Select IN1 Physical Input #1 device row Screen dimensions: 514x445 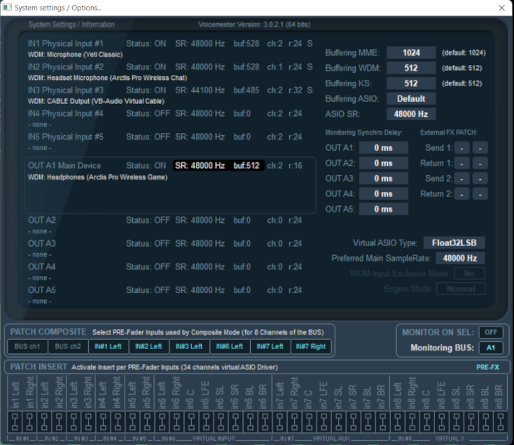click(170, 49)
